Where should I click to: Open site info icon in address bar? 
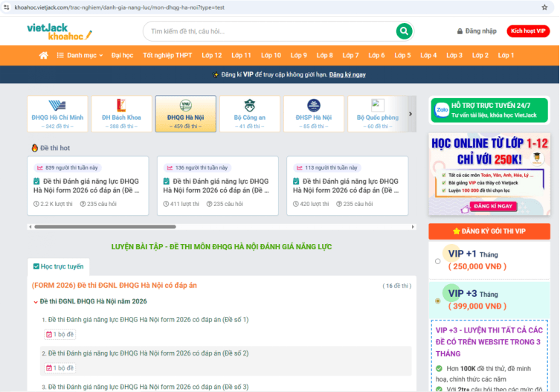[7, 7]
